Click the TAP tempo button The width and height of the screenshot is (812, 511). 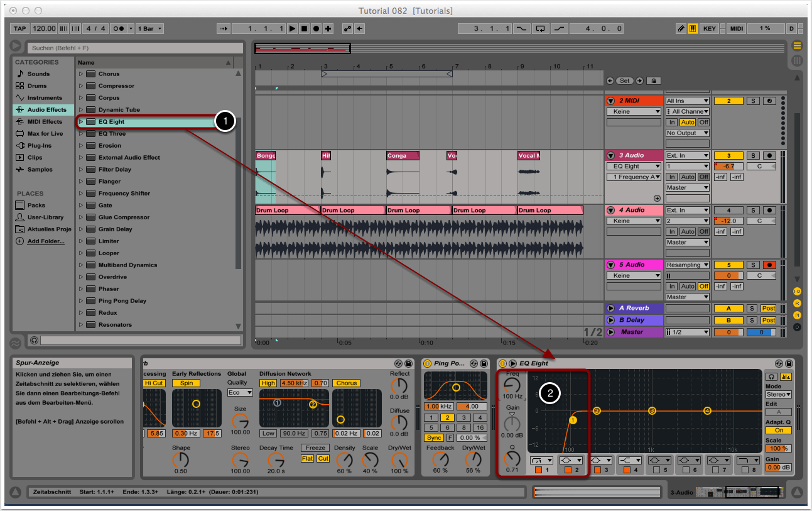(19, 28)
